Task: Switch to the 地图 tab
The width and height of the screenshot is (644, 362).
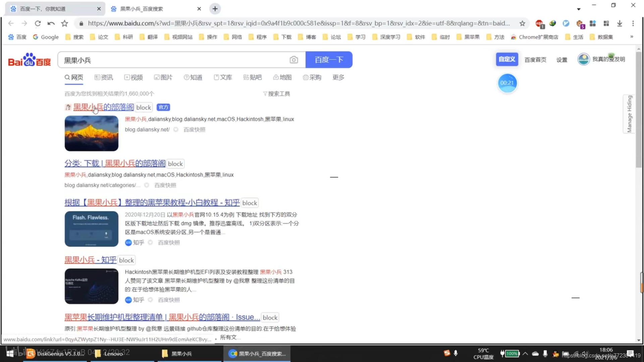Action: (x=282, y=77)
